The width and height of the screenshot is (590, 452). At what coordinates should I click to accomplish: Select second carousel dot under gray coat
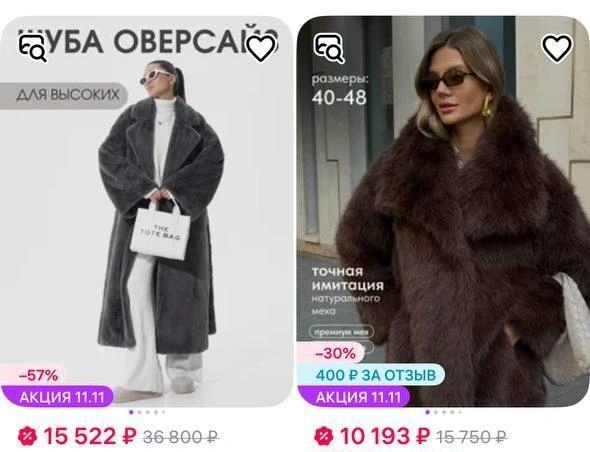(x=140, y=412)
